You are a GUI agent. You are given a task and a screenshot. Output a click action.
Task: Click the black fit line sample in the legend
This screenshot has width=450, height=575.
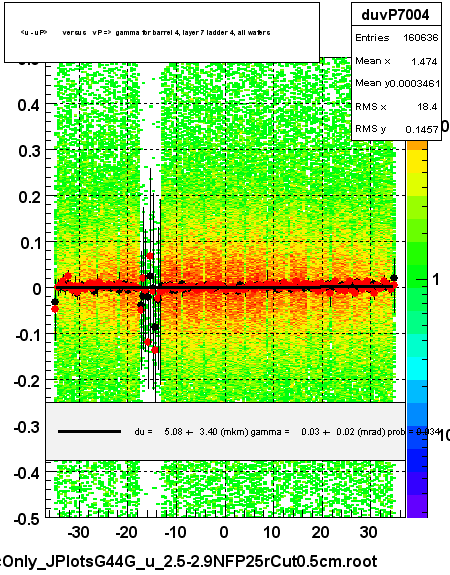pyautogui.click(x=89, y=432)
